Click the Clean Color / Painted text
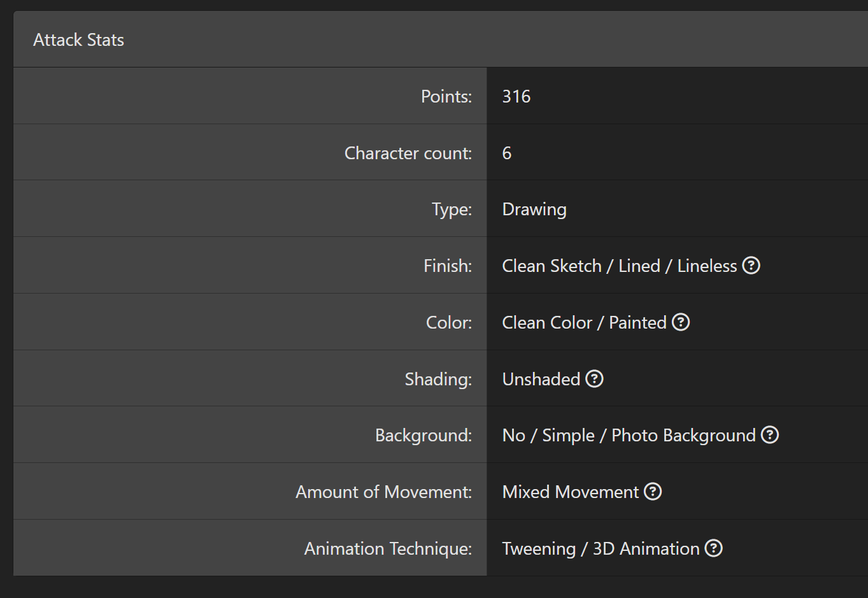This screenshot has width=868, height=598. 585,323
